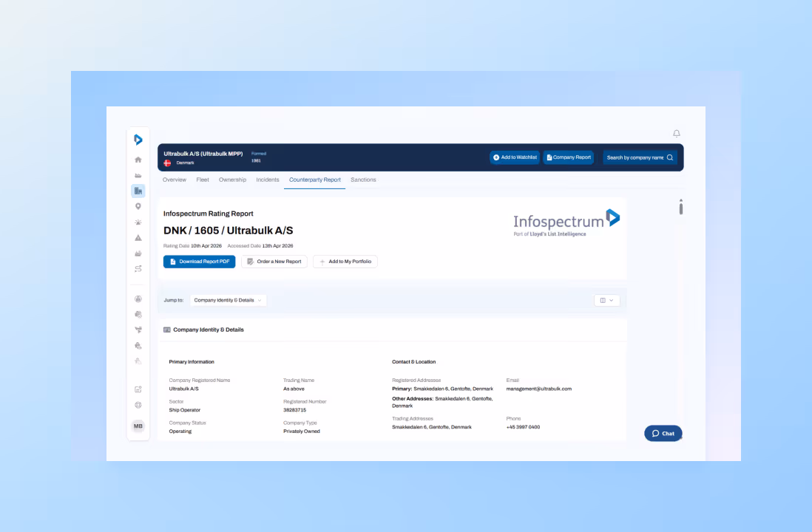Open the warning triangle sidebar icon
812x532 pixels.
[x=138, y=238]
